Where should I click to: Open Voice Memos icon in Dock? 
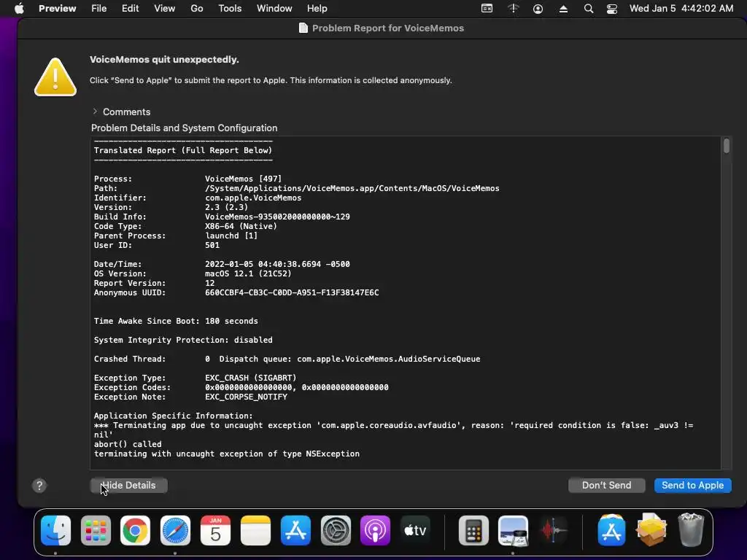click(x=553, y=530)
